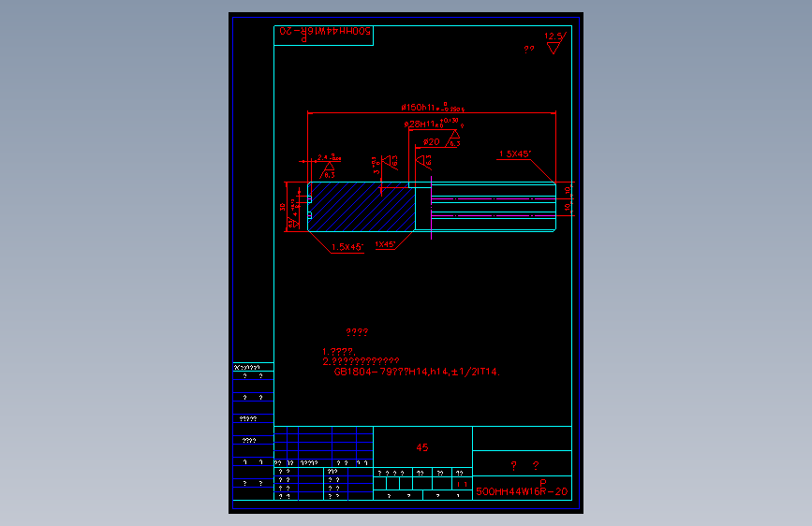Click part number 500HH44W16R-20 in title block
Image resolution: width=812 pixels, height=526 pixels.
[522, 491]
